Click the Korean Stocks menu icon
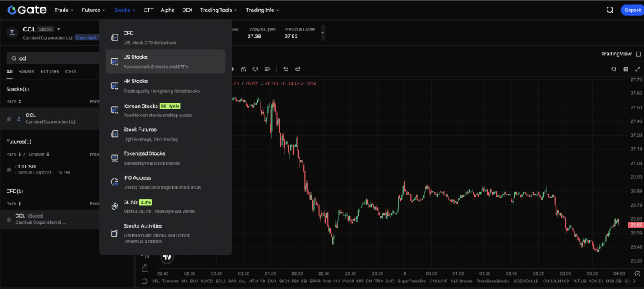 click(x=115, y=110)
